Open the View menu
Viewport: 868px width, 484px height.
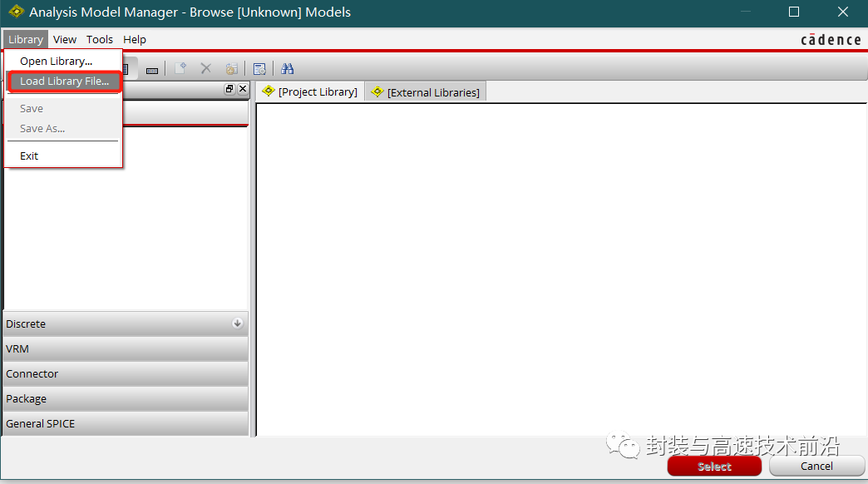(x=64, y=39)
